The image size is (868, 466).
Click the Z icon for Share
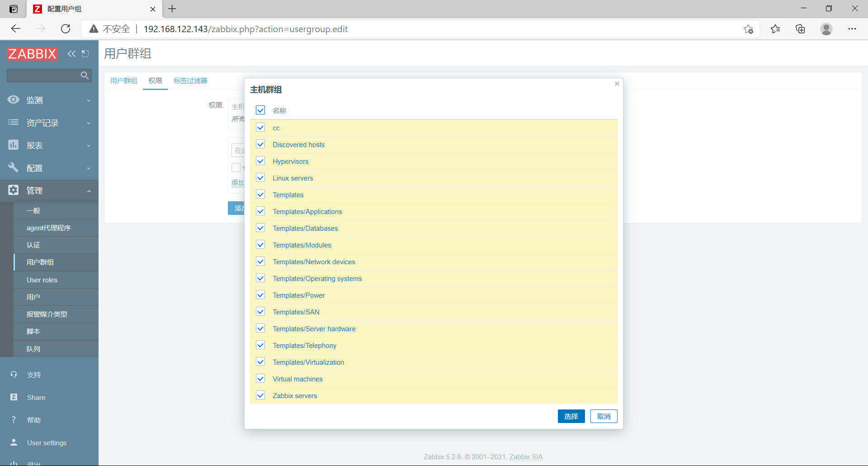click(14, 397)
